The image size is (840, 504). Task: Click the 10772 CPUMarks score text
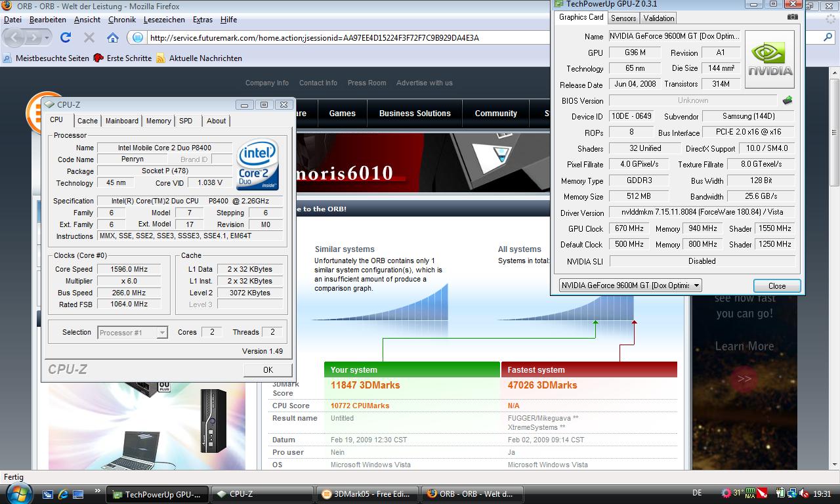(360, 406)
